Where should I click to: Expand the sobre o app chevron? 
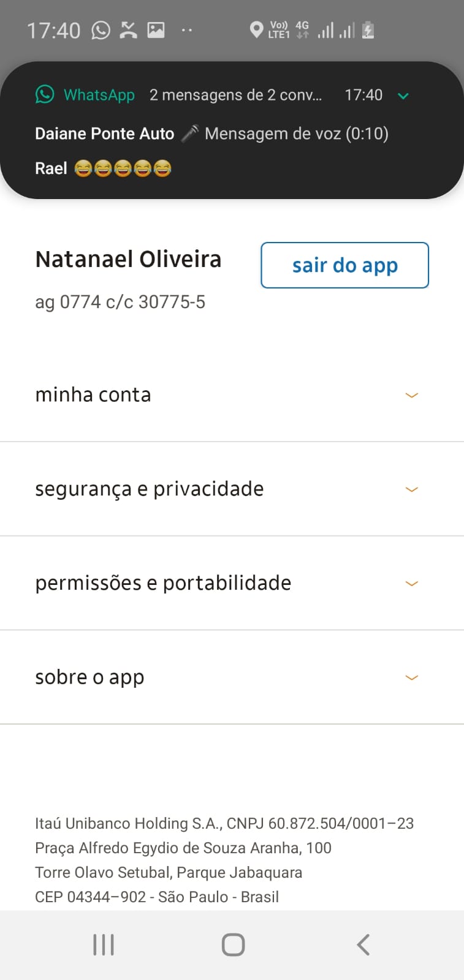tap(412, 677)
